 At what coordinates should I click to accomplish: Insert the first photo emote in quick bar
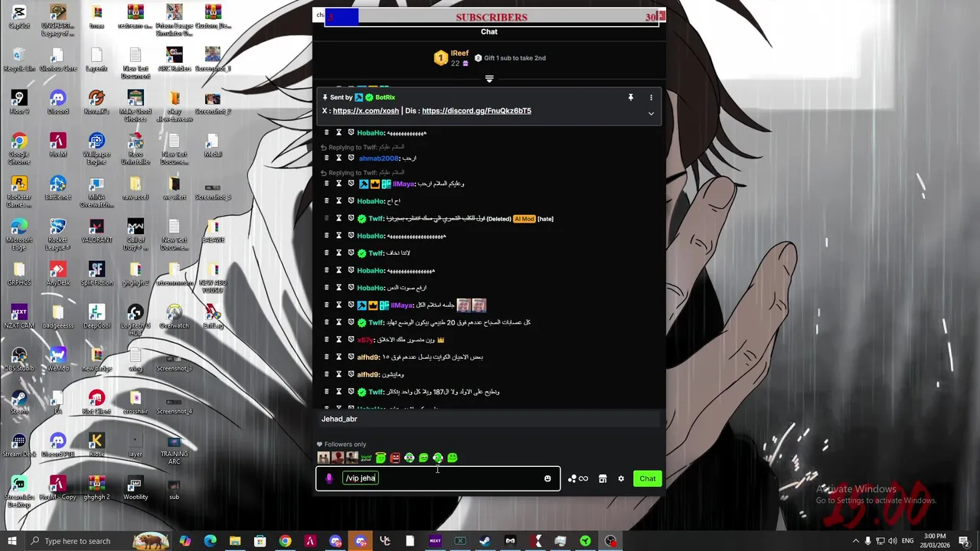coord(324,458)
